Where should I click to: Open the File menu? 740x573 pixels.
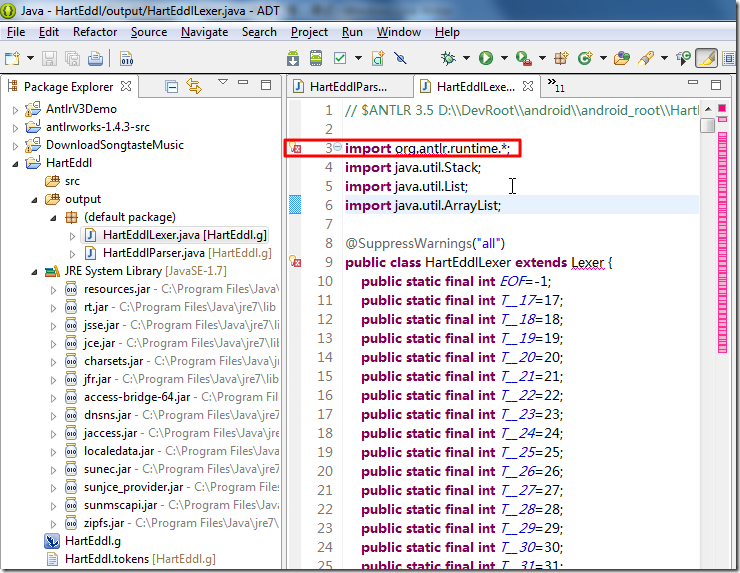pos(16,32)
